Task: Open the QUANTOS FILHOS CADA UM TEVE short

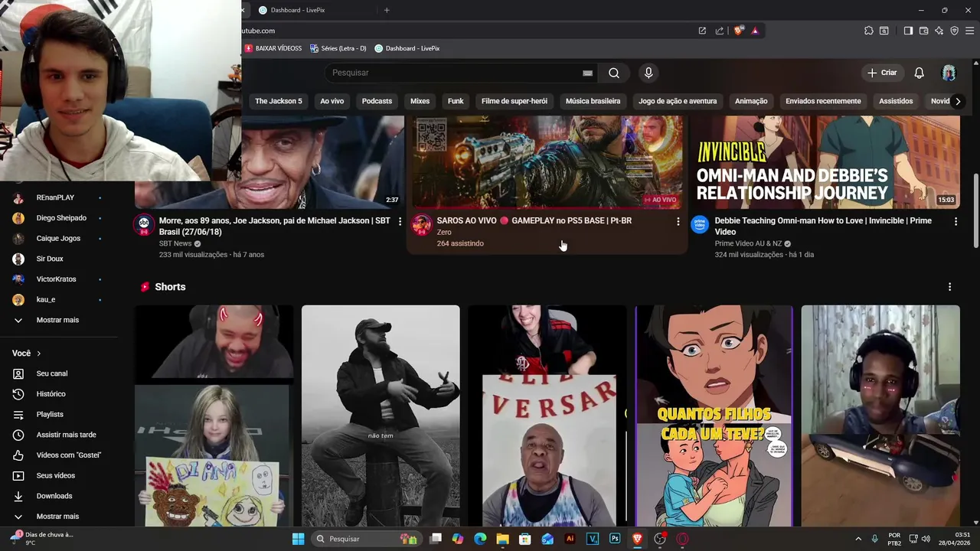Action: click(x=714, y=416)
